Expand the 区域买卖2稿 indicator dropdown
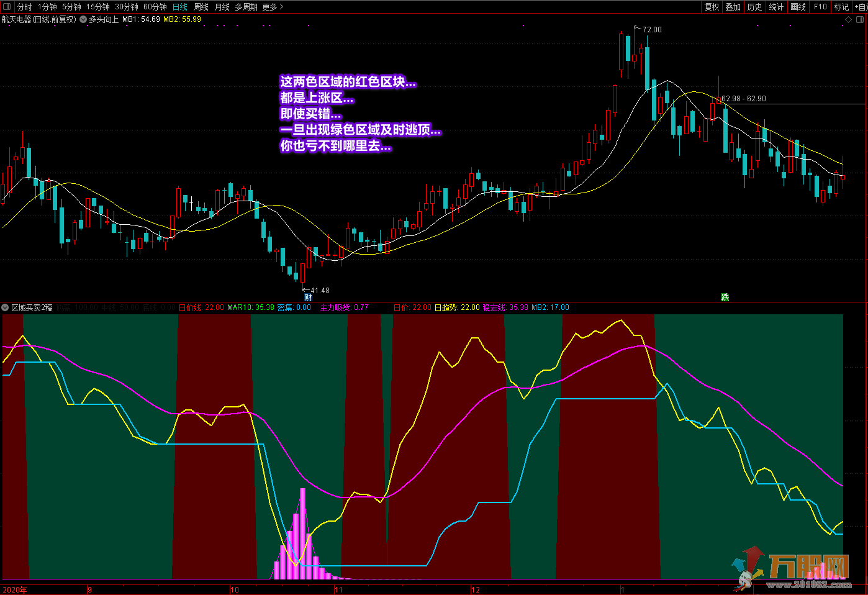 6,307
